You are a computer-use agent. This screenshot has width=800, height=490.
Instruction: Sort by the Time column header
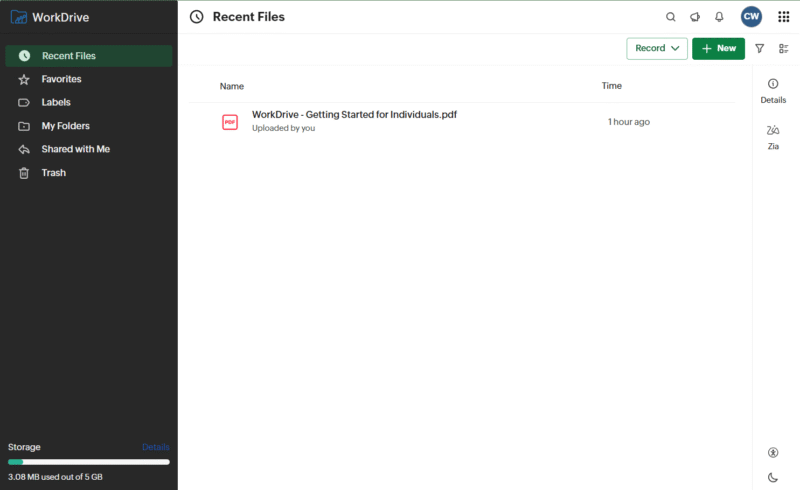tap(611, 86)
